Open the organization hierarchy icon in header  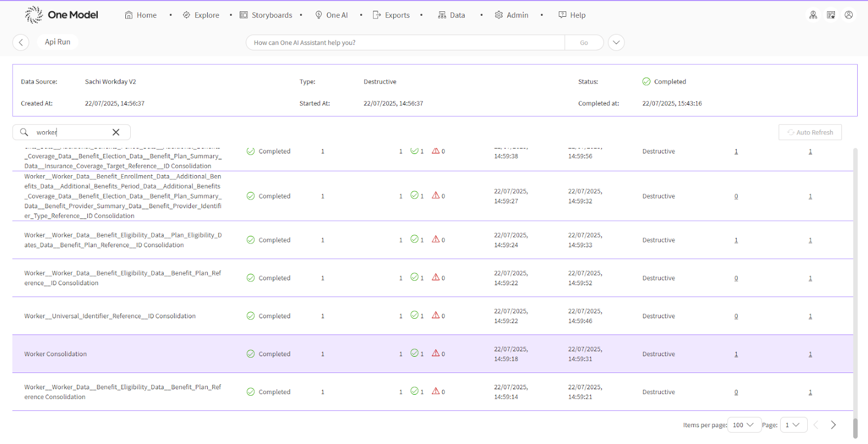point(813,15)
